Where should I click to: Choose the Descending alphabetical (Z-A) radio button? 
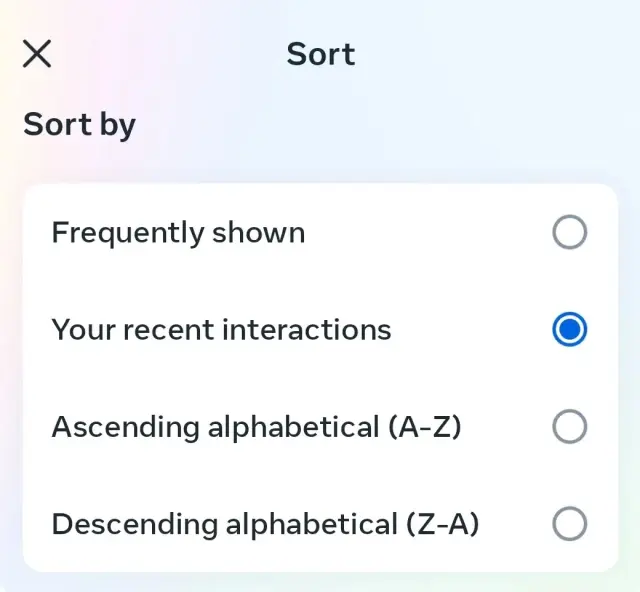569,524
